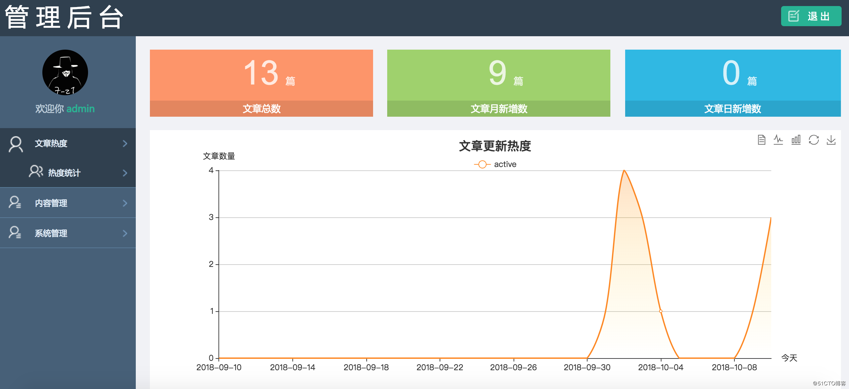
Task: Expand the 内容管理 chevron arrow
Action: tap(125, 203)
